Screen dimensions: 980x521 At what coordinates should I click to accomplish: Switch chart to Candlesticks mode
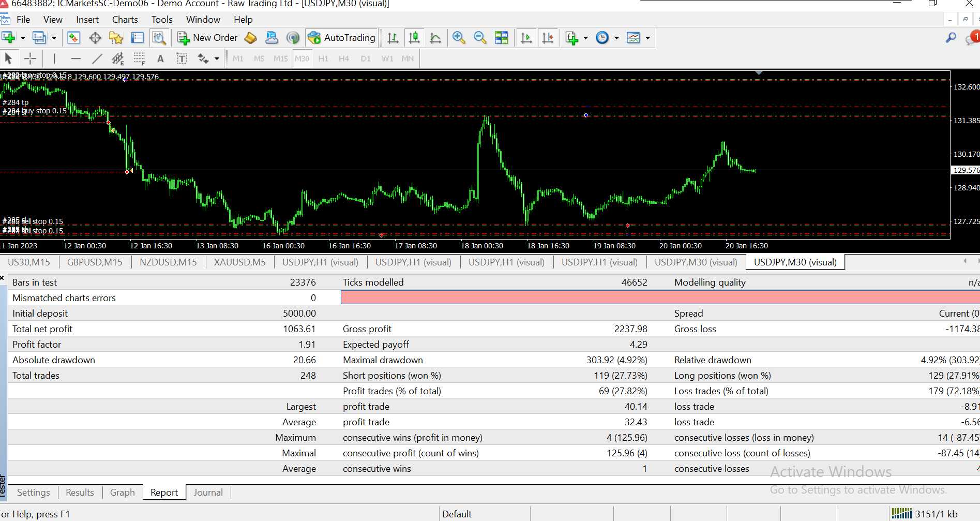point(414,38)
